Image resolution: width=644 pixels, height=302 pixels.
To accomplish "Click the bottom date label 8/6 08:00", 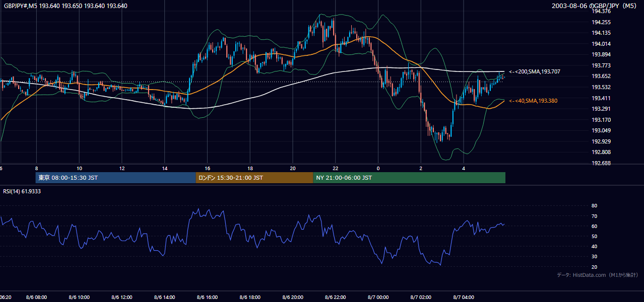I will [37, 297].
